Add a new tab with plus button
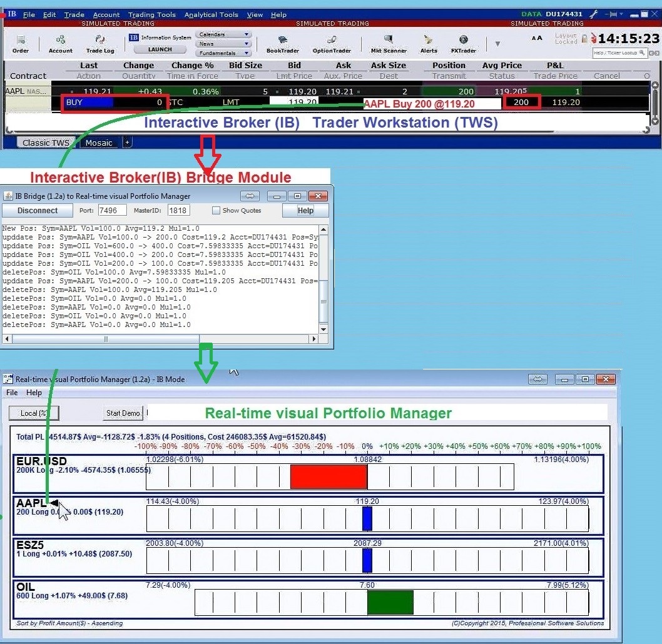The image size is (662, 644). coord(127,143)
